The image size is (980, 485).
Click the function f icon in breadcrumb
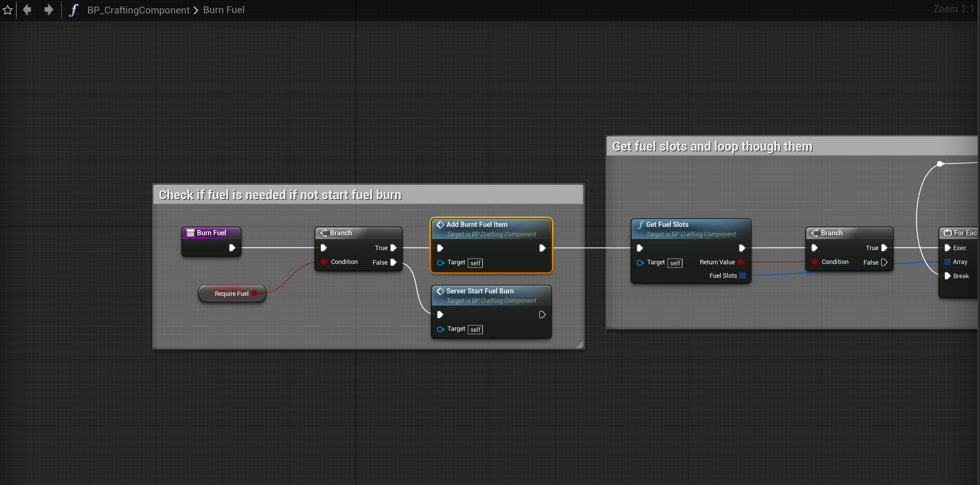click(73, 10)
